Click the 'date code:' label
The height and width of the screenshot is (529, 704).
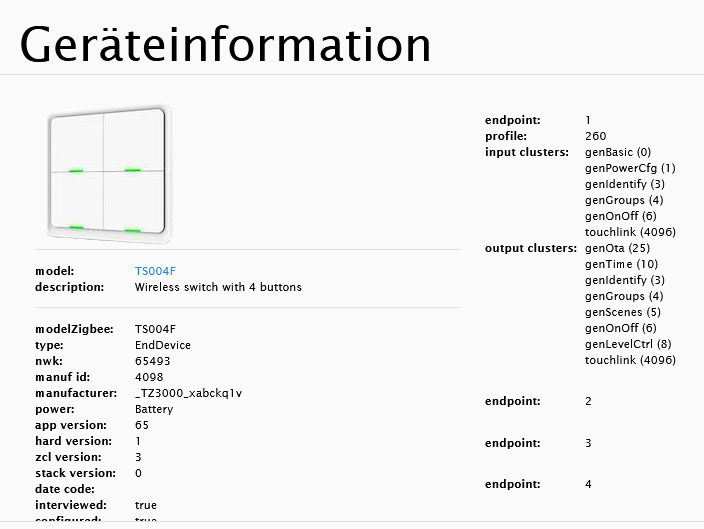pyautogui.click(x=65, y=489)
